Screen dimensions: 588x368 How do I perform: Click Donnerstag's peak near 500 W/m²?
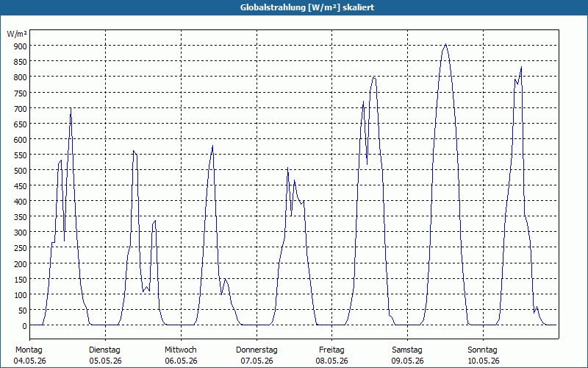coord(287,168)
